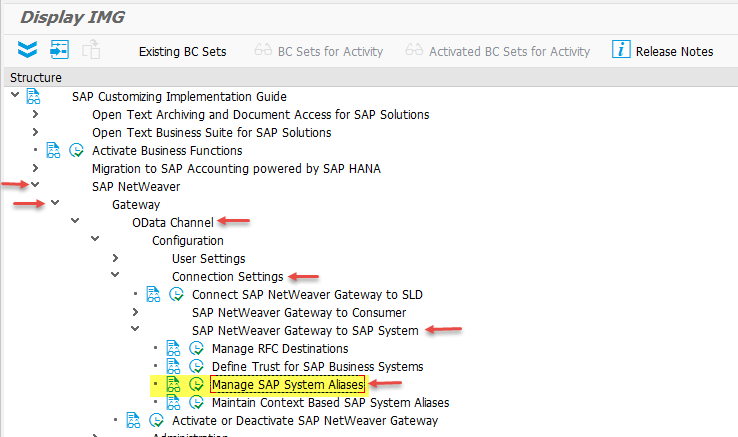The image size is (738, 437).
Task: Click execute icon beside Activate Business Functions
Action: click(77, 150)
